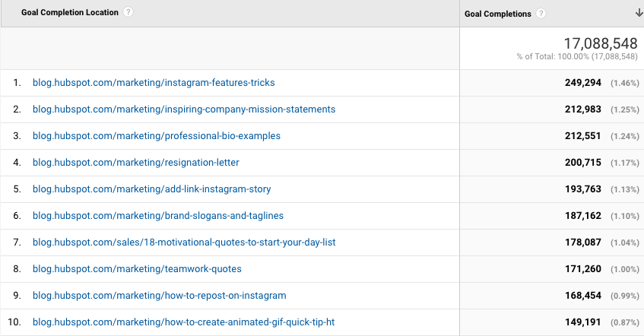
Task: Open the professional-bio-examples link
Action: (157, 135)
